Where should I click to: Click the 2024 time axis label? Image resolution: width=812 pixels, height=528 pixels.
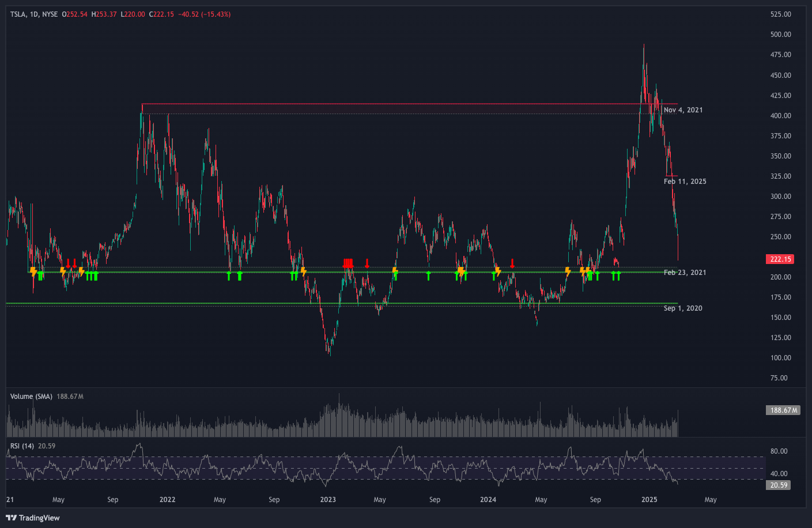click(488, 500)
